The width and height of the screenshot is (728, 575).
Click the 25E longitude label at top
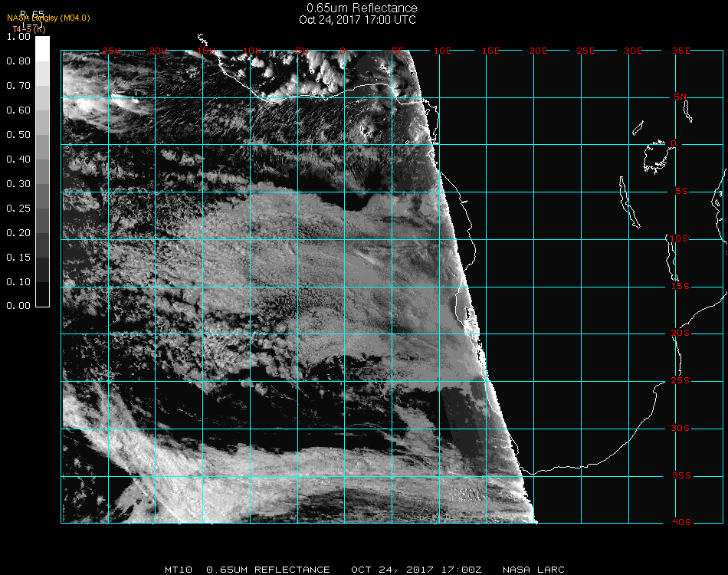[x=585, y=51]
